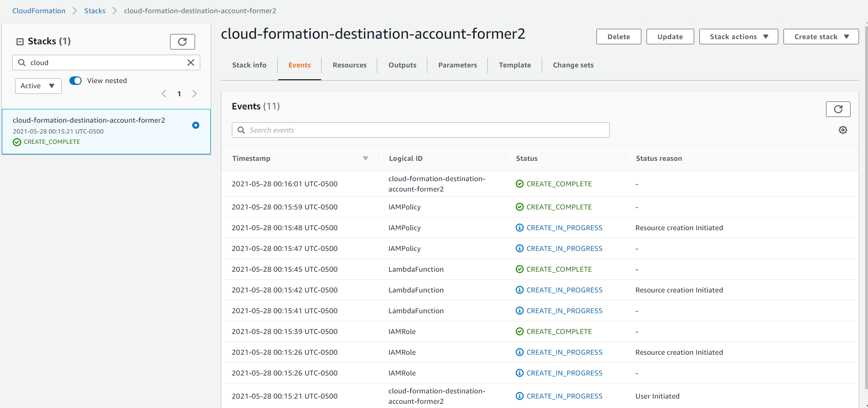Click the Search events field
Screen dimensions: 868x408
pos(420,130)
